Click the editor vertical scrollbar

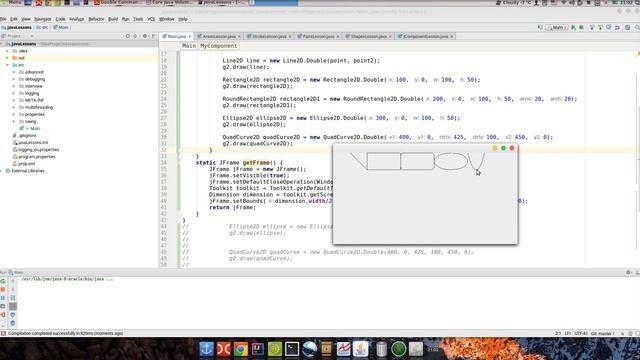tap(638, 159)
